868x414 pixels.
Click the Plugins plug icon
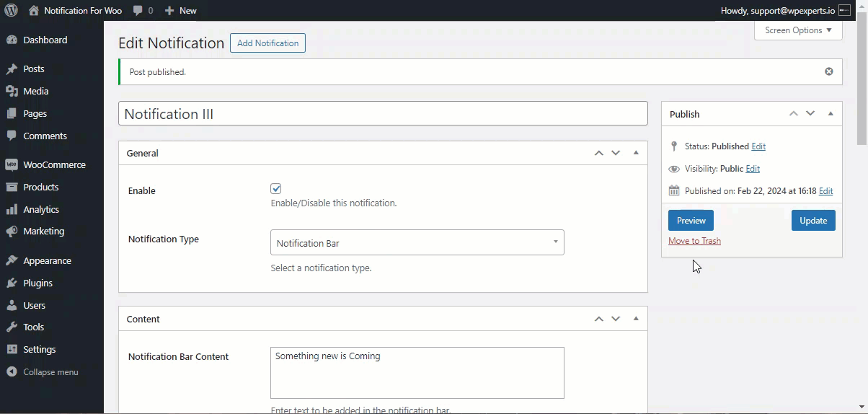click(x=12, y=283)
